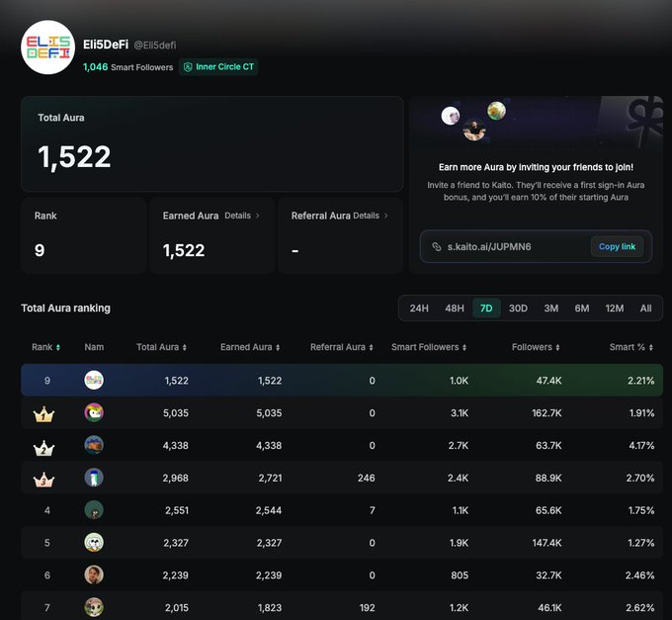
Task: Click the Inner Circle CT badge label
Action: click(x=225, y=67)
